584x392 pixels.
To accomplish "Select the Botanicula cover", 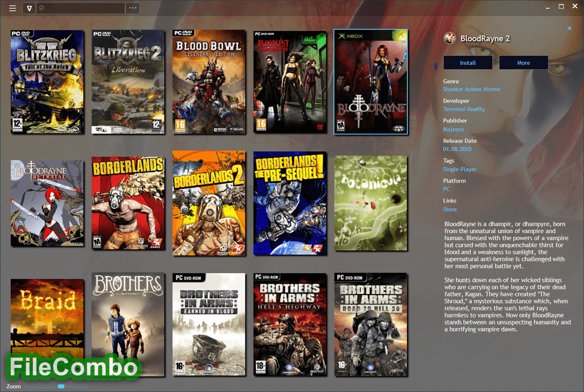I will tap(370, 203).
